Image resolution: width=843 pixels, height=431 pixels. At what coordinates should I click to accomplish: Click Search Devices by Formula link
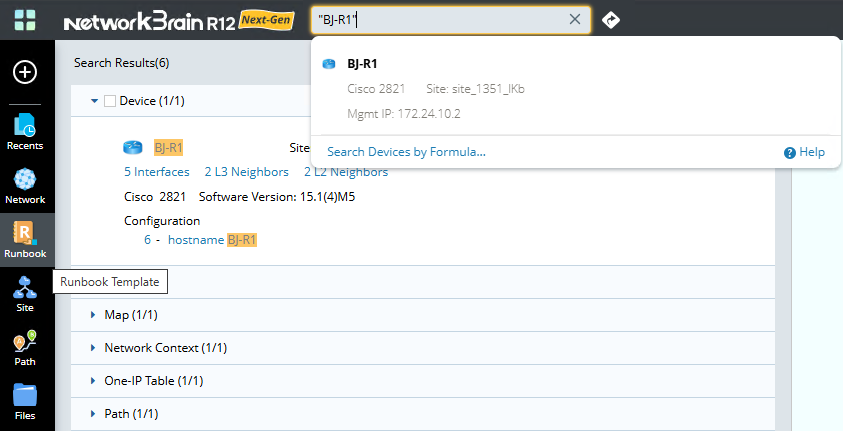(406, 152)
